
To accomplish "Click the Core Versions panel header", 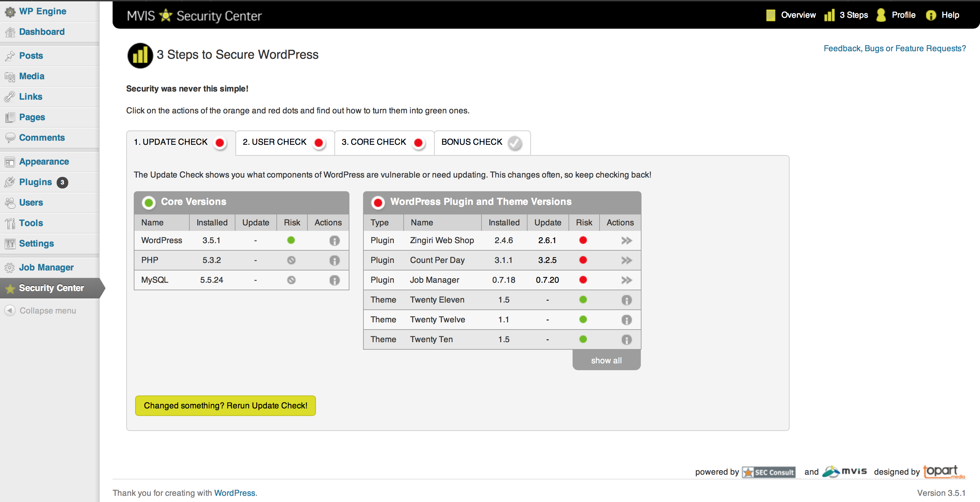I will pyautogui.click(x=242, y=202).
